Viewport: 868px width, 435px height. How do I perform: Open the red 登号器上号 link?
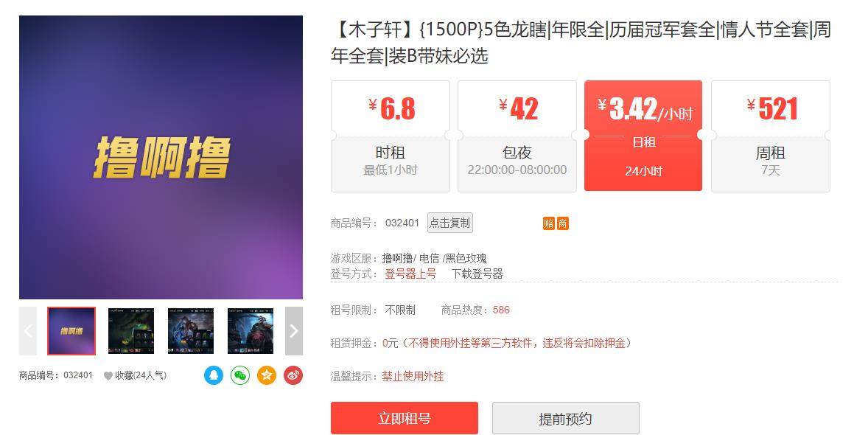point(410,274)
